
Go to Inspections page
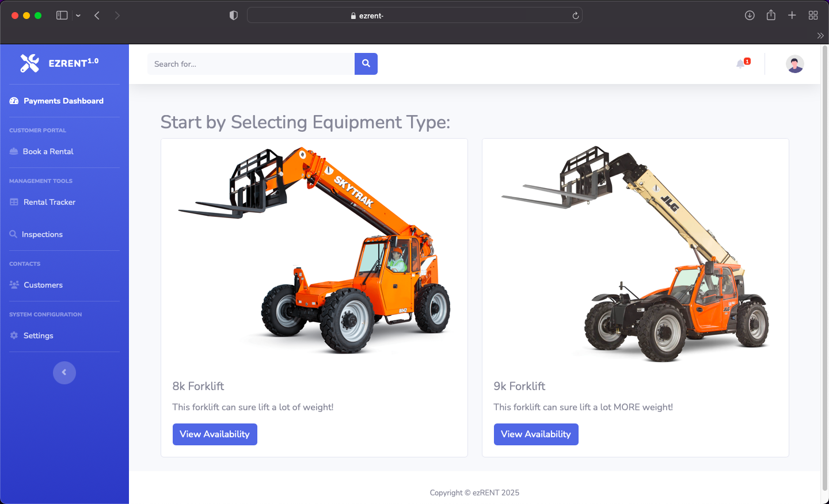(x=64, y=234)
